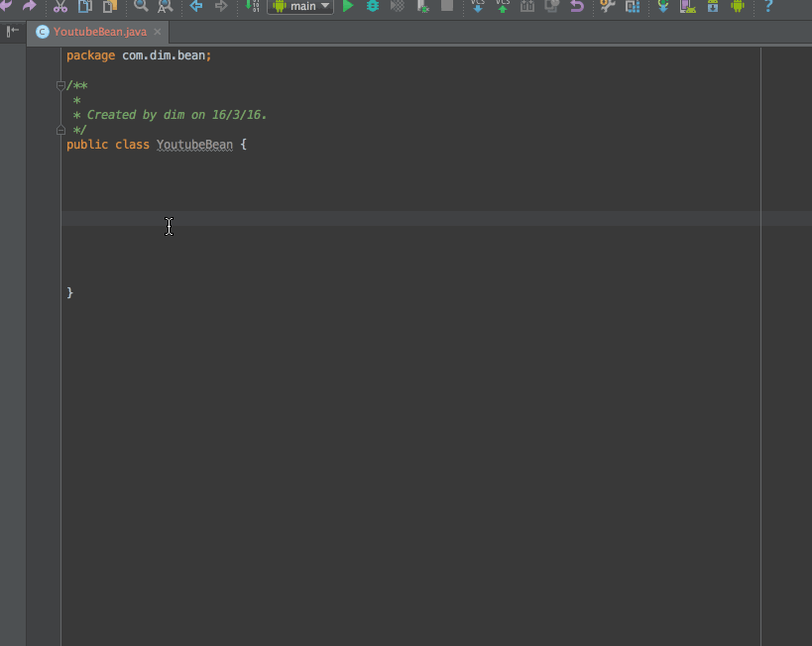The height and width of the screenshot is (646, 812).
Task: Click the hide tool window arrow icon
Action: (x=13, y=32)
